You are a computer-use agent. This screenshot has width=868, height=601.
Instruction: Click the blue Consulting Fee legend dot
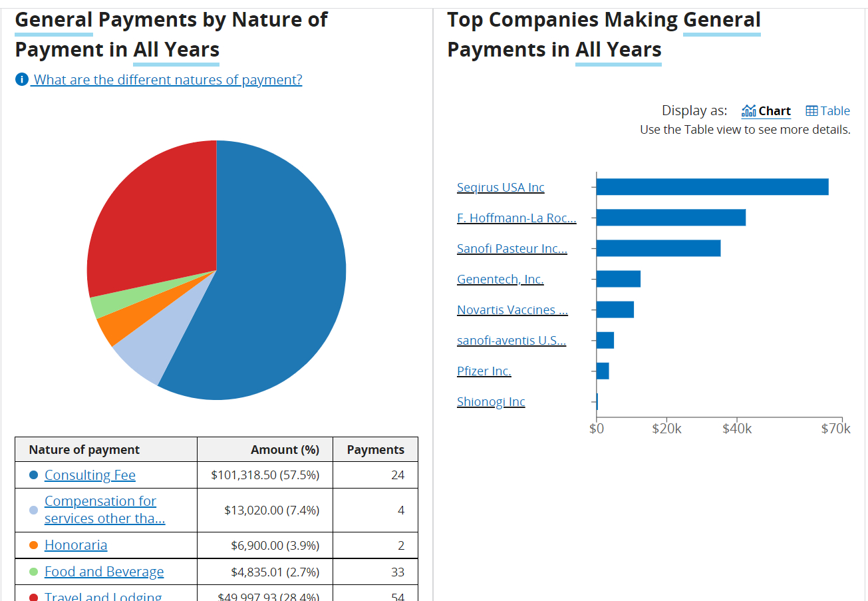pyautogui.click(x=34, y=475)
